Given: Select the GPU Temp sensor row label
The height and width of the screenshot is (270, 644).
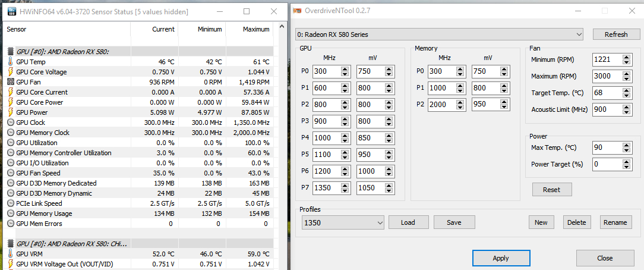Looking at the screenshot, I should pos(31,62).
